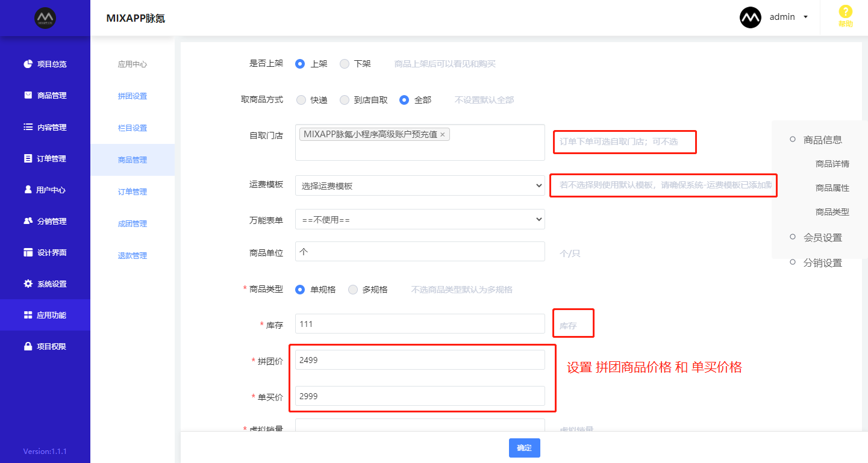Screen dimensions: 868x463
Task: Go to 成团管理 submenu item
Action: [133, 224]
